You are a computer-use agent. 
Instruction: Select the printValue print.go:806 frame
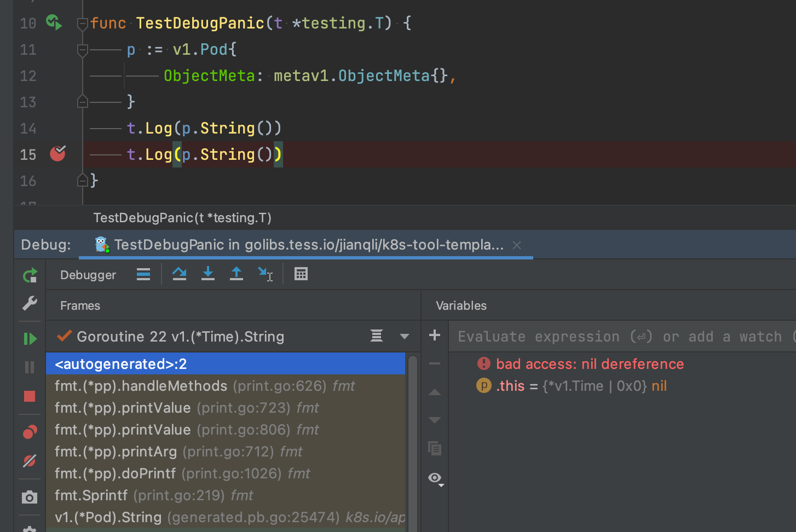(x=226, y=430)
